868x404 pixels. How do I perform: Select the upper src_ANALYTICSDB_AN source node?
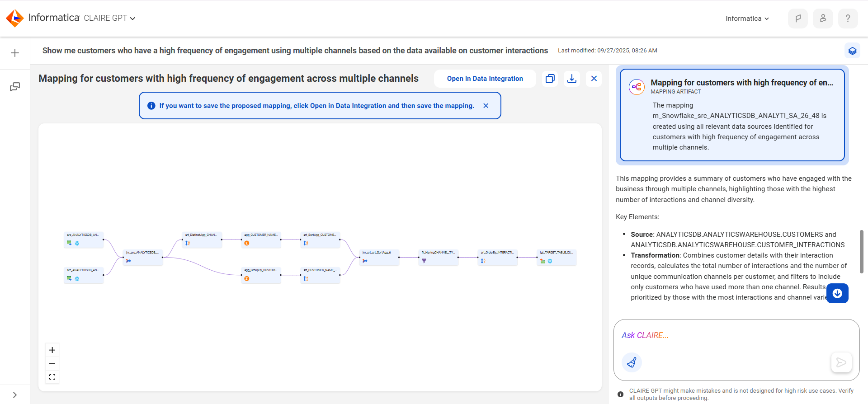click(x=84, y=240)
